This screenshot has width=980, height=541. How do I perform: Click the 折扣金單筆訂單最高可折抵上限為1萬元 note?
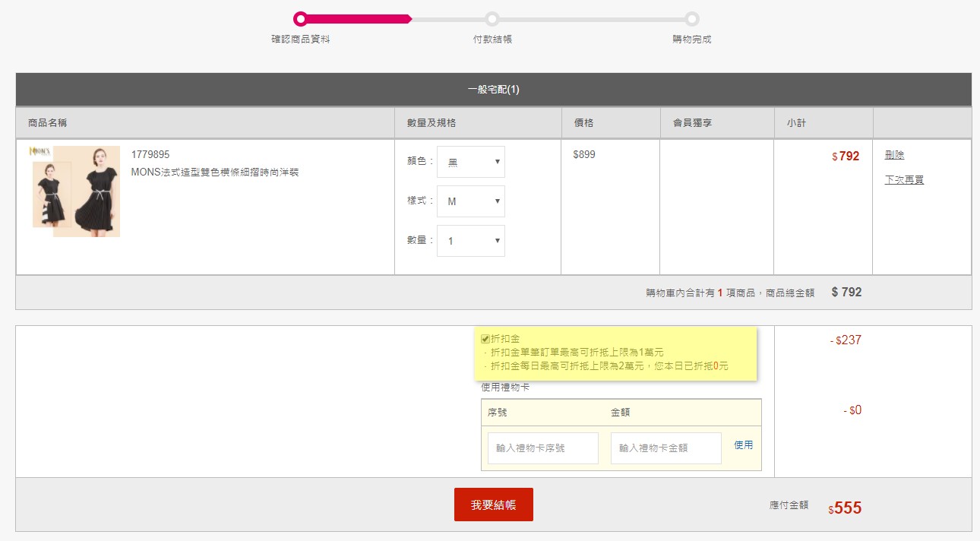click(577, 353)
